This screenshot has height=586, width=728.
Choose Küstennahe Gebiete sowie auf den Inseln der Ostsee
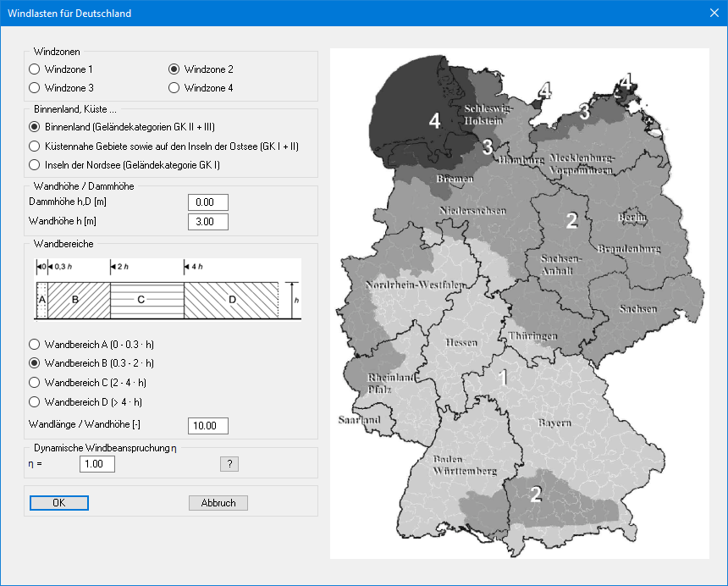click(34, 146)
